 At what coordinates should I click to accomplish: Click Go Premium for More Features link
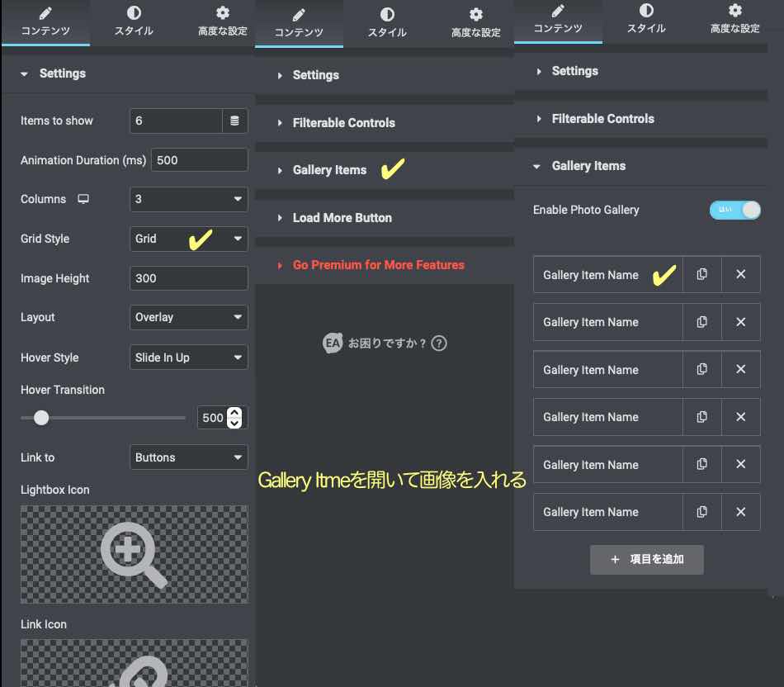378,265
